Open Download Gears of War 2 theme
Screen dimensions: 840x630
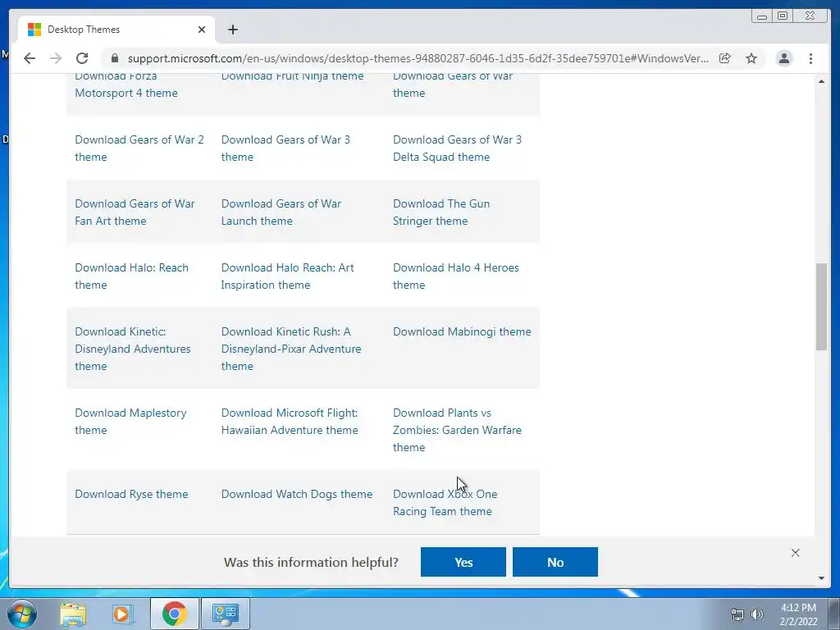point(139,148)
